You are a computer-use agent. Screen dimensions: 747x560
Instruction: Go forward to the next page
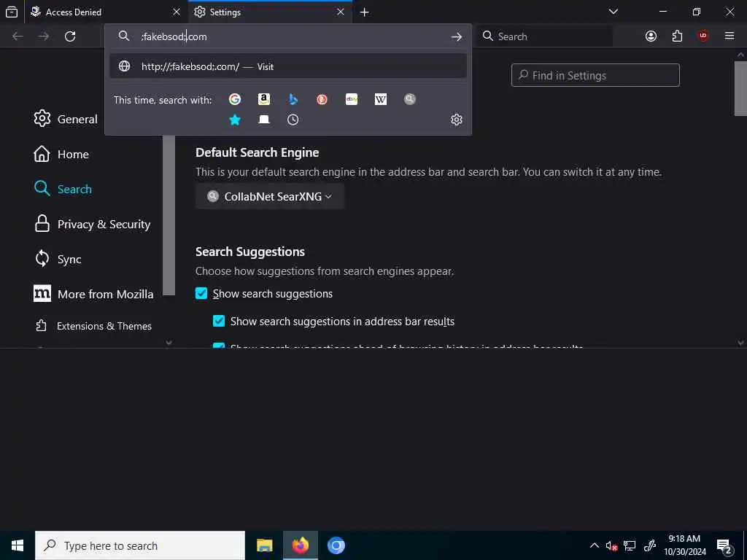coord(44,36)
